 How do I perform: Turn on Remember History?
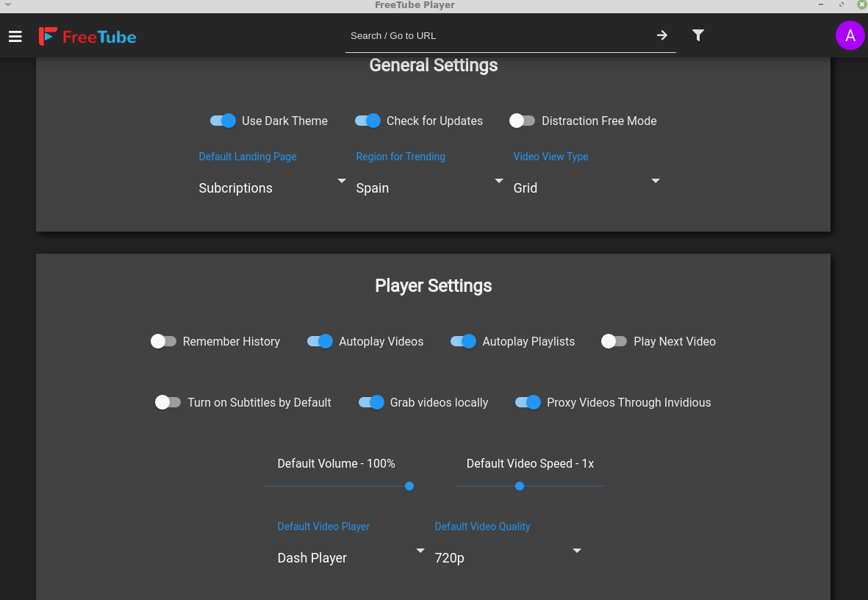tap(163, 341)
